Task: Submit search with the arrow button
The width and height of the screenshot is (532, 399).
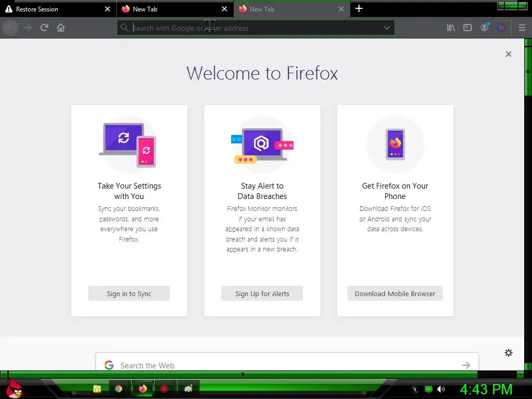Action: click(x=466, y=365)
